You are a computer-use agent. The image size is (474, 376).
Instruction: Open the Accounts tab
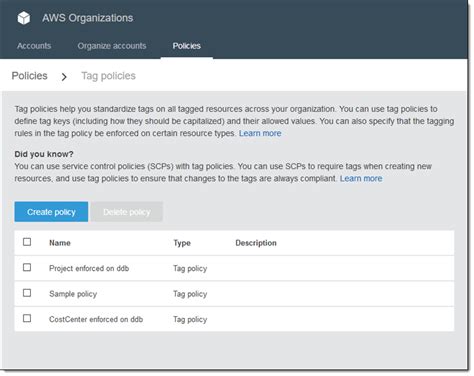tap(34, 46)
